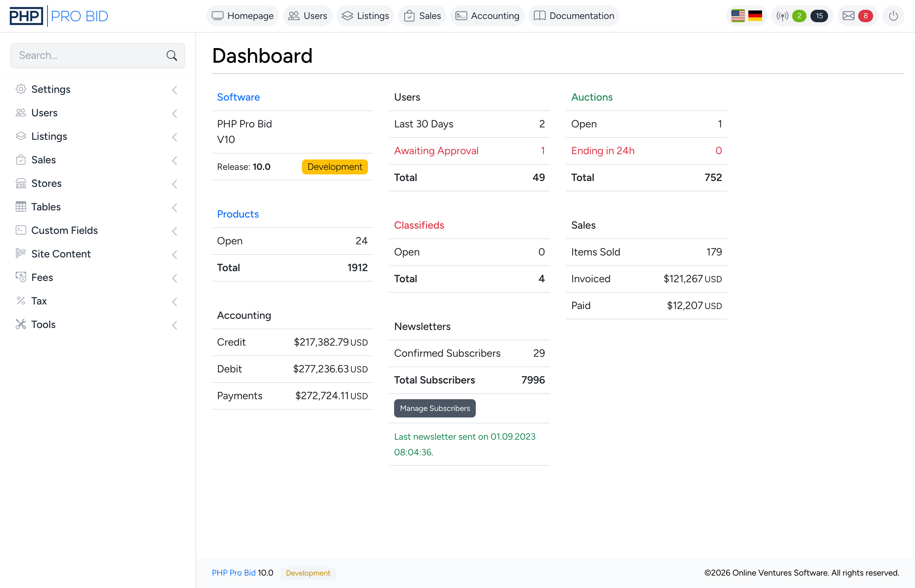
Task: Open the Documentation top menu item
Action: 574,16
